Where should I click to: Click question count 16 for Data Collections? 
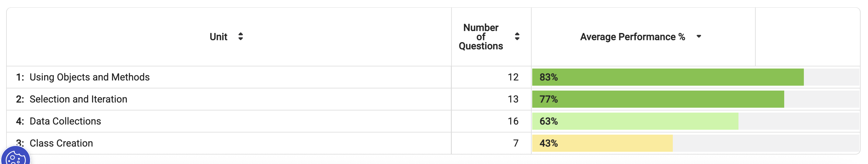pyautogui.click(x=513, y=121)
